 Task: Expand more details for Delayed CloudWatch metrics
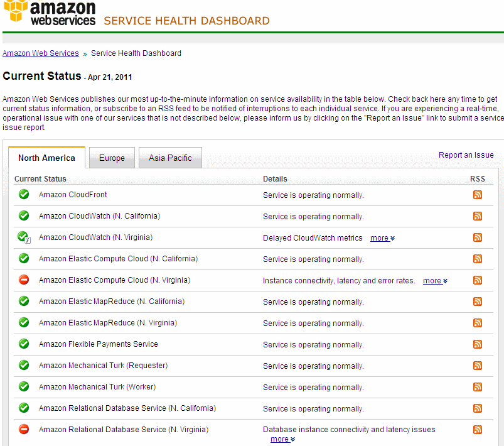[x=382, y=238]
